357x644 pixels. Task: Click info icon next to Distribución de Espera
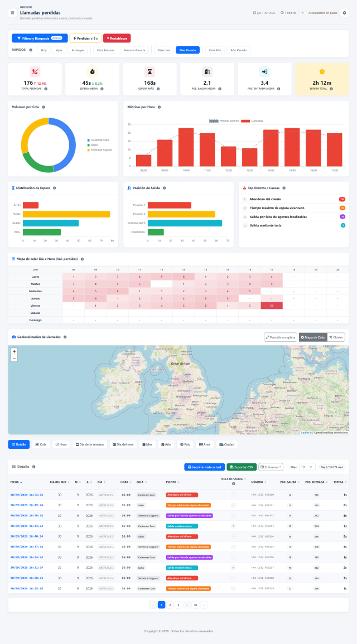[x=55, y=188]
